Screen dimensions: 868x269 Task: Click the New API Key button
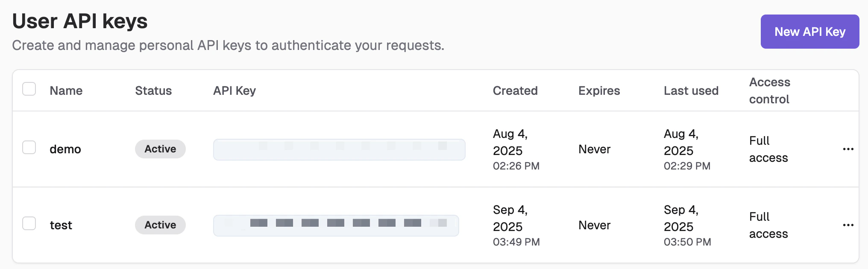810,31
